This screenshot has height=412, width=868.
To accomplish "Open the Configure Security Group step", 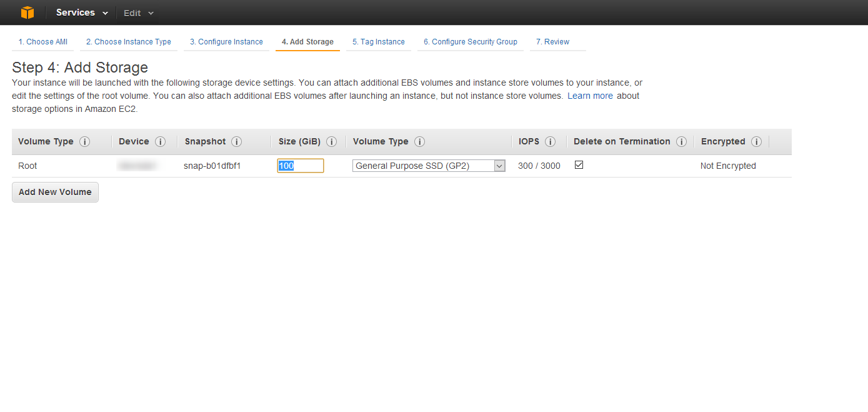I will pos(470,41).
